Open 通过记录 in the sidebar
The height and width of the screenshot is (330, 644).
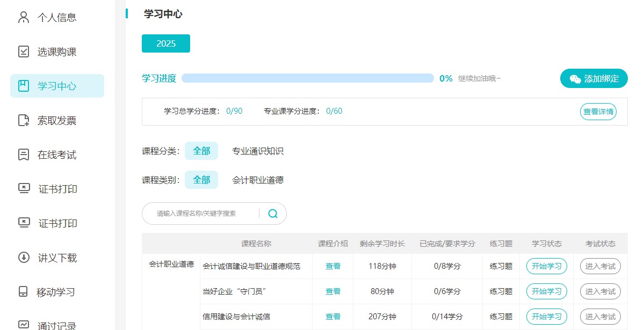pyautogui.click(x=56, y=325)
